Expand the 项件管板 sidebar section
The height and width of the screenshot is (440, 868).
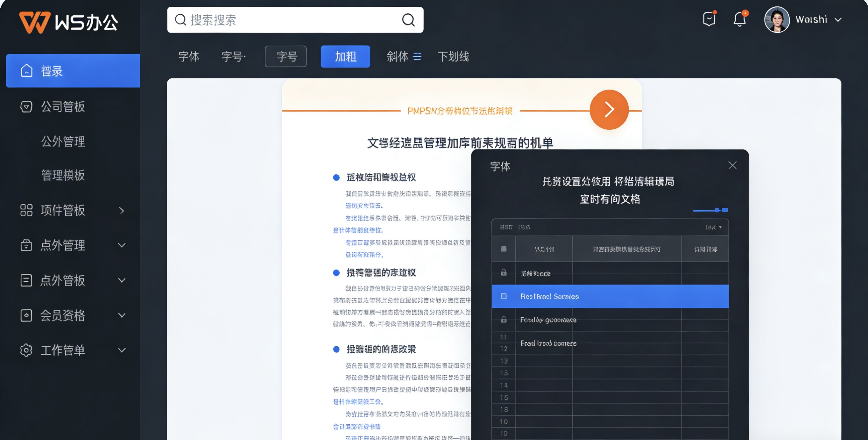click(x=122, y=210)
